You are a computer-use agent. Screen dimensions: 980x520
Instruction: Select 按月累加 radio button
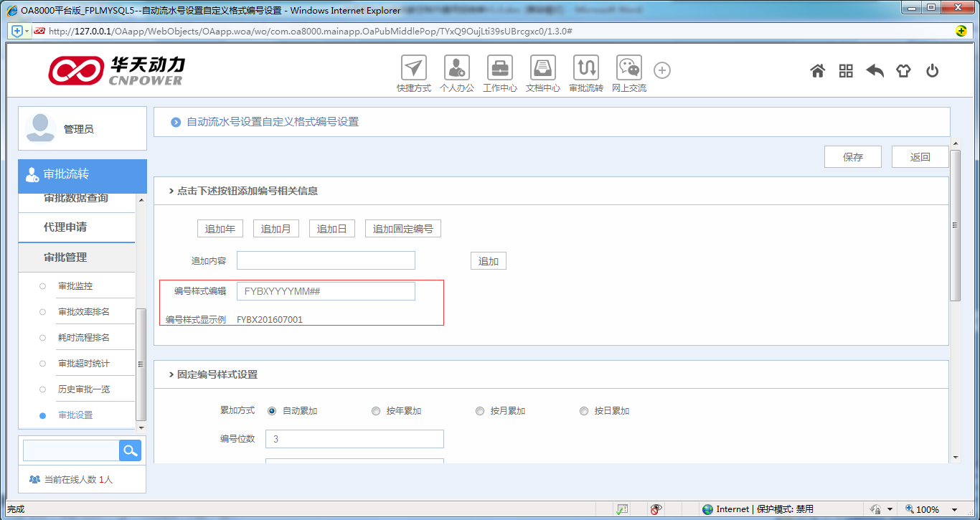pos(480,411)
